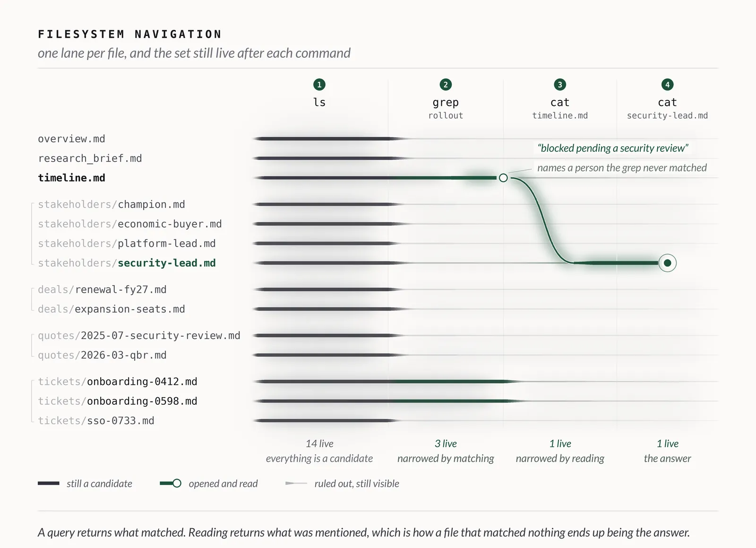Viewport: 756px width, 548px height.
Task: Click the step 4 badge above cat security-lead.md
Action: 667,85
